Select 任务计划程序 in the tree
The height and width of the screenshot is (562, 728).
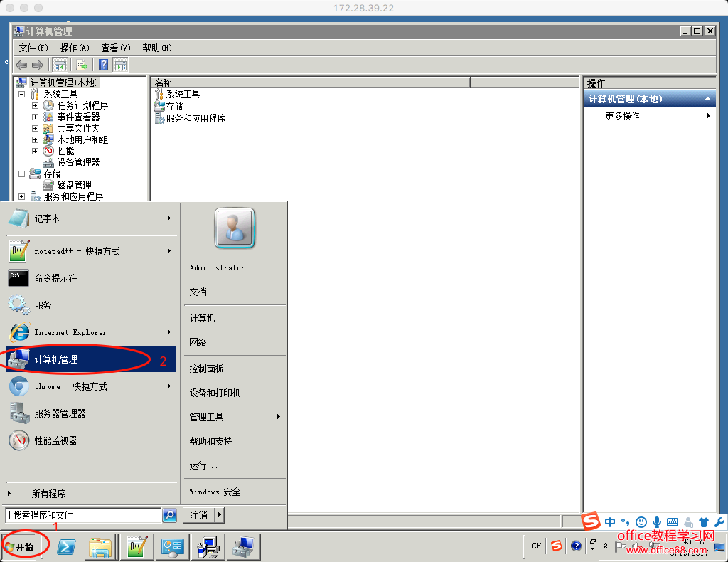82,105
